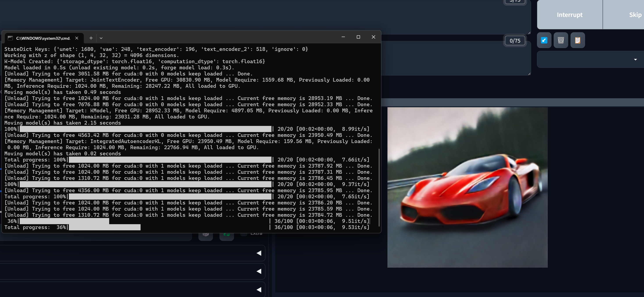644x297 pixels.
Task: Select the C:\WINDOWS\system32\cmd tab
Action: click(x=43, y=38)
